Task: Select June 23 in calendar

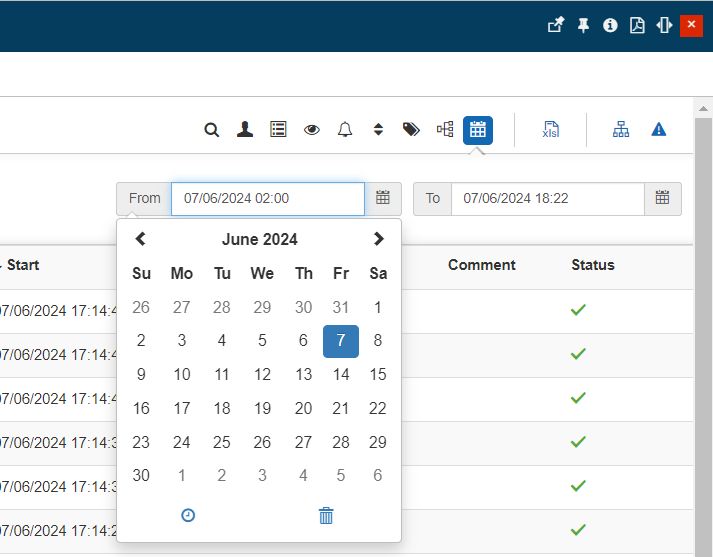Action: point(141,442)
